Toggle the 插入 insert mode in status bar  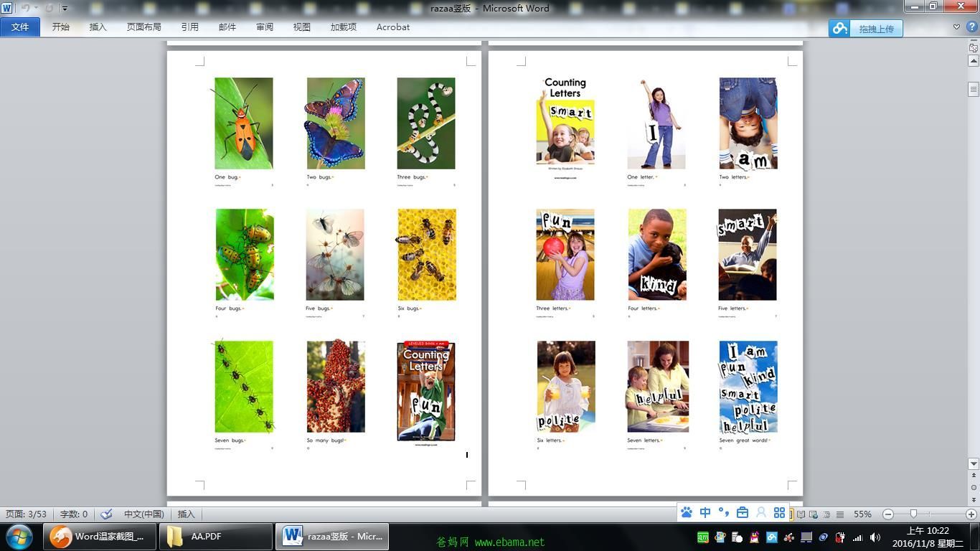pyautogui.click(x=186, y=514)
